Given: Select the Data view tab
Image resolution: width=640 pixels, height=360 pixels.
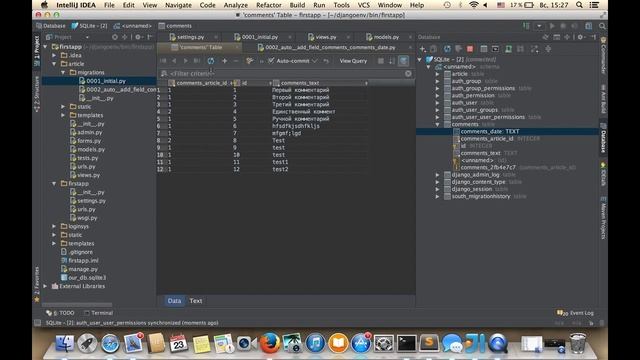Looking at the screenshot, I should [174, 301].
